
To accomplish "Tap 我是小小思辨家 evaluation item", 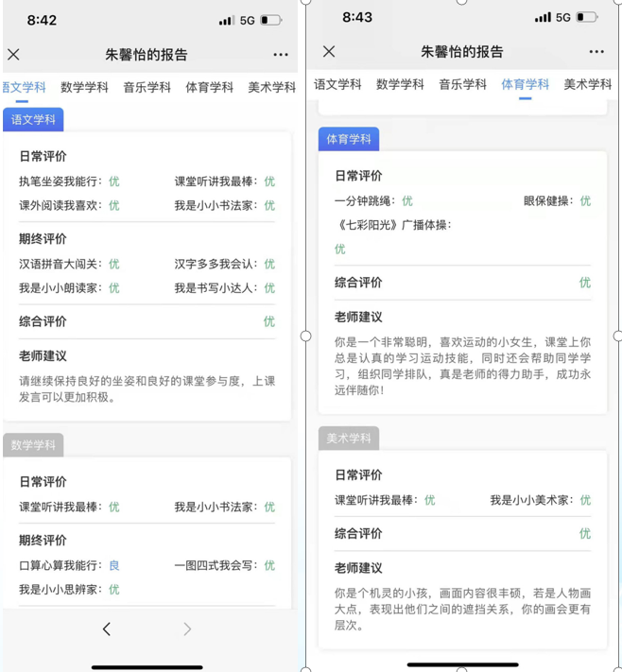I will click(69, 589).
